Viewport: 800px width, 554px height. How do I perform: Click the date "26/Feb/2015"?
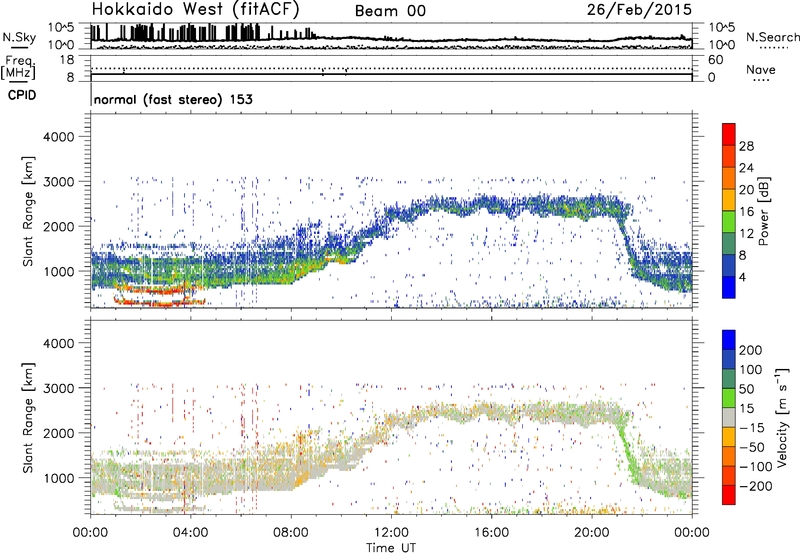[639, 9]
